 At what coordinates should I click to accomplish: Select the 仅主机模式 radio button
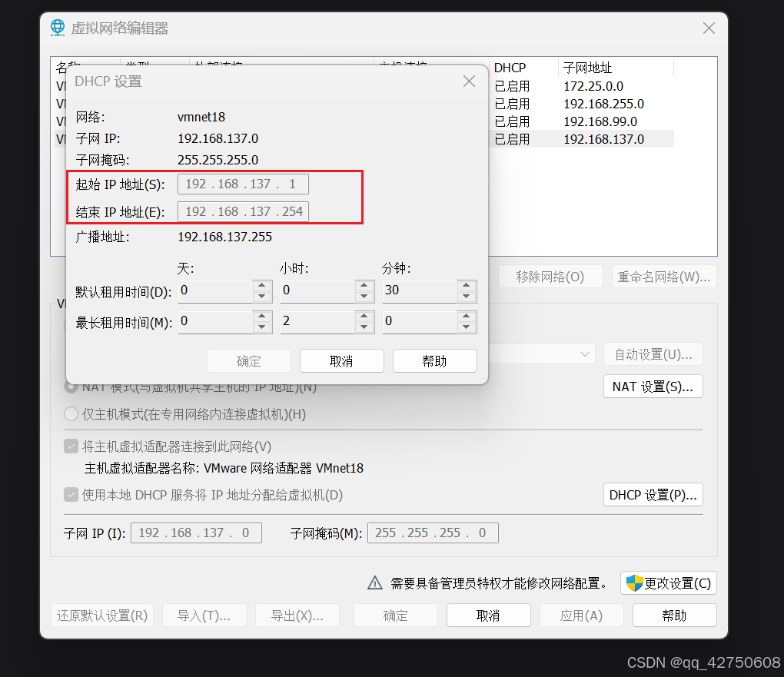click(x=71, y=414)
